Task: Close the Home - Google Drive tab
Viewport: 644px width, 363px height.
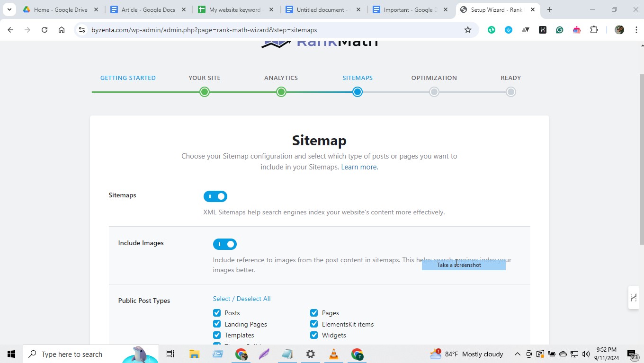Action: (x=96, y=9)
